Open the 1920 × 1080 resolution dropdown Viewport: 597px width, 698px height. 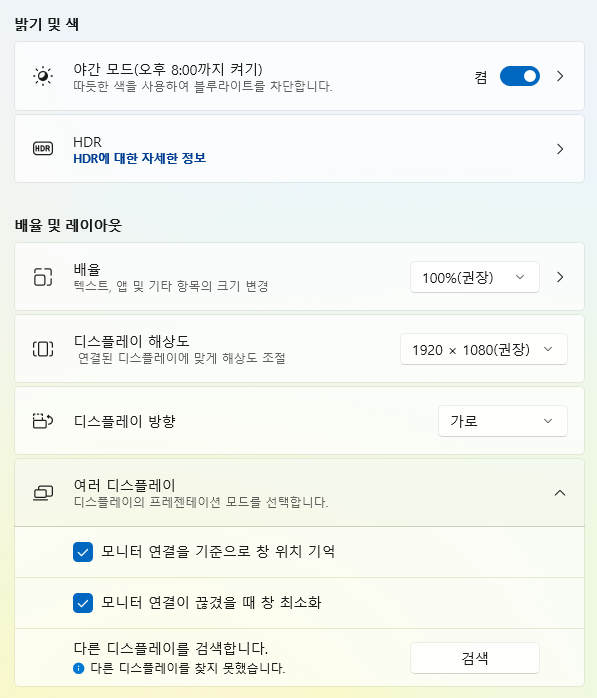[483, 349]
